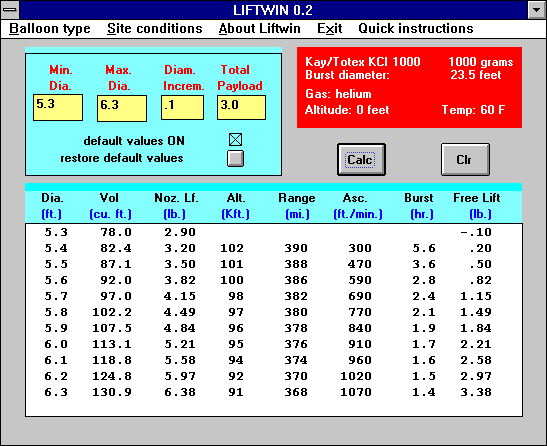
Task: Open Quick instructions menu
Action: (x=415, y=29)
